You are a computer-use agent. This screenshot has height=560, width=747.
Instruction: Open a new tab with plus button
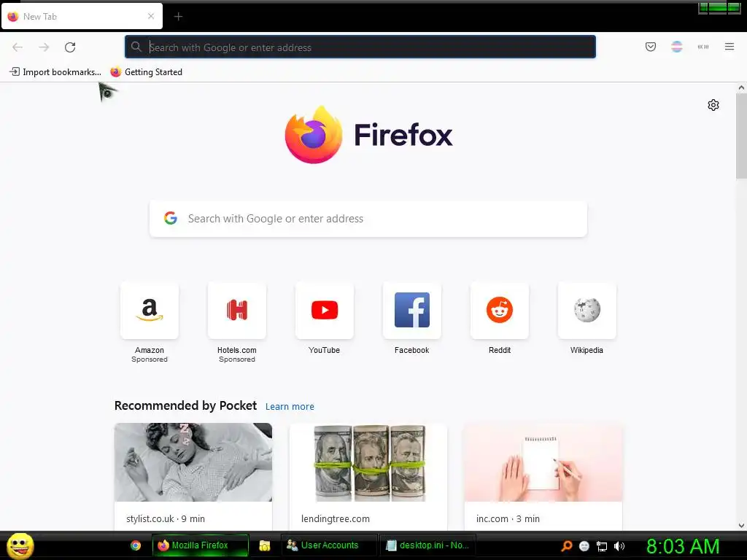coord(178,17)
